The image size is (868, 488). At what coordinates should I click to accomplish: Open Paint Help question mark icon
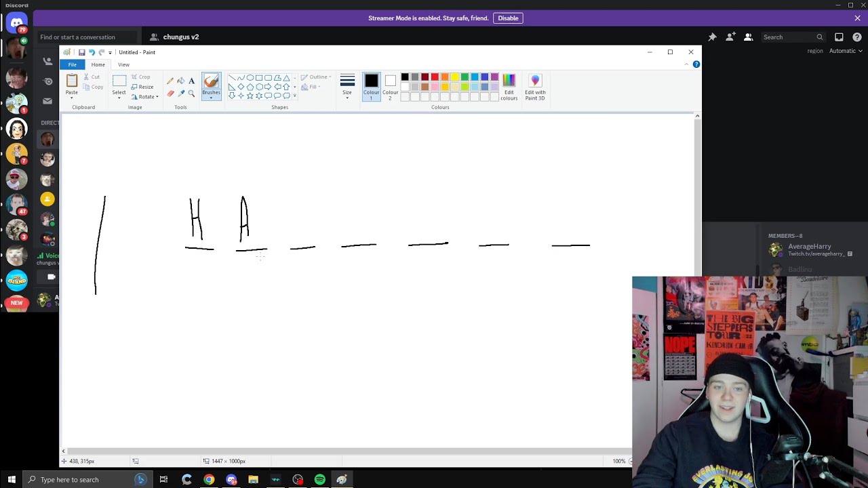[x=696, y=64]
